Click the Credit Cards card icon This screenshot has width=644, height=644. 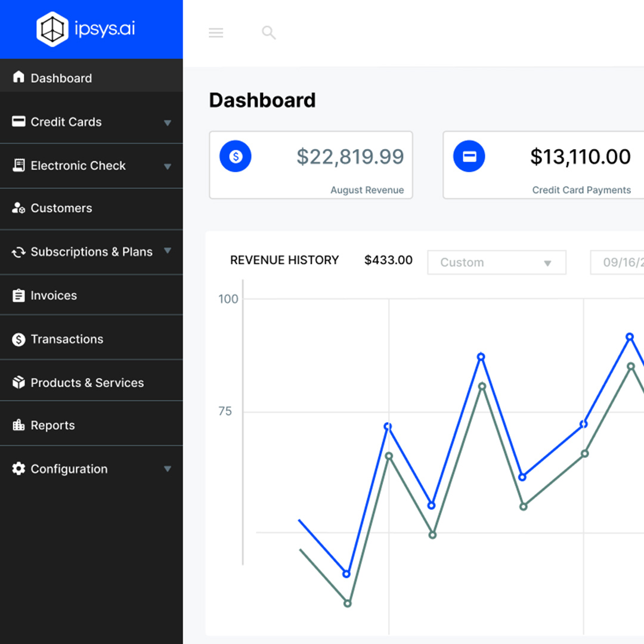[18, 121]
